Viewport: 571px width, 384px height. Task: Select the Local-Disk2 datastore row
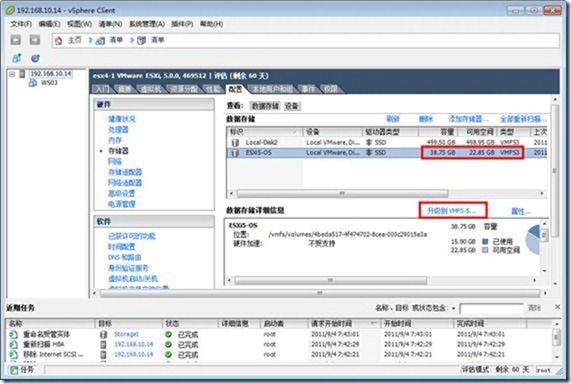coord(387,142)
